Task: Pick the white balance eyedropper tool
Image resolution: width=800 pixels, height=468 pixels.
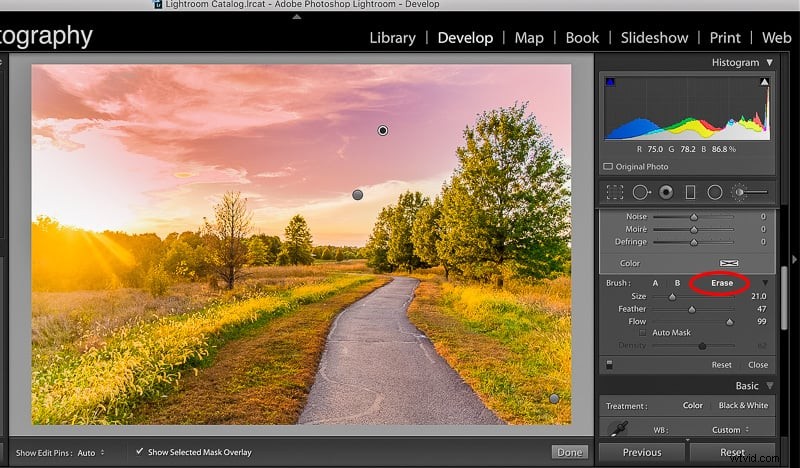Action: 619,428
